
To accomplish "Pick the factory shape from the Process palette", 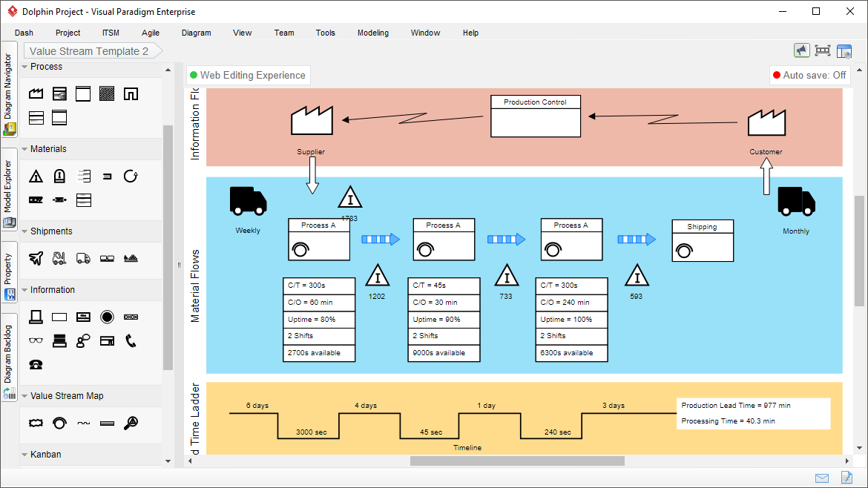I will click(36, 93).
